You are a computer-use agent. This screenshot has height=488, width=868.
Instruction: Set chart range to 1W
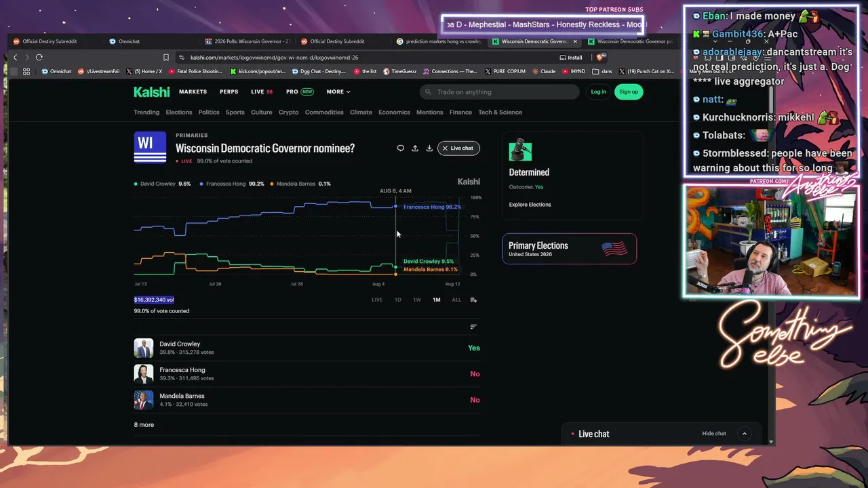(417, 300)
